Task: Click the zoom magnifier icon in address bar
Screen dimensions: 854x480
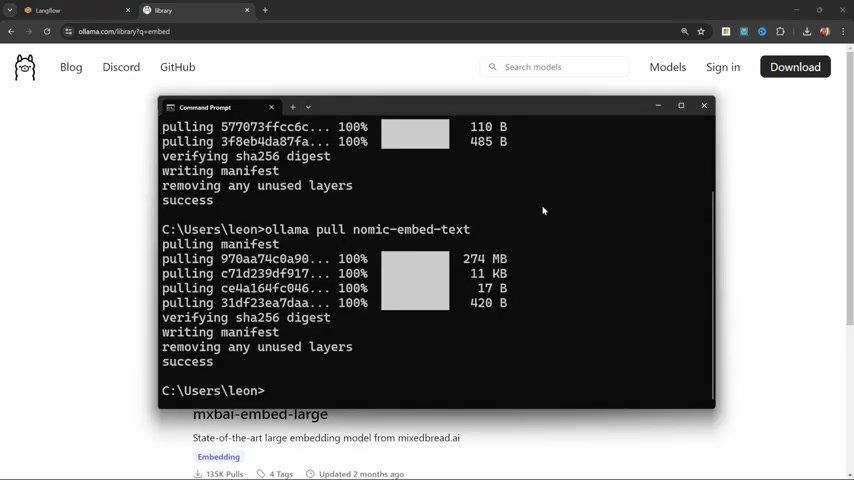Action: (685, 31)
